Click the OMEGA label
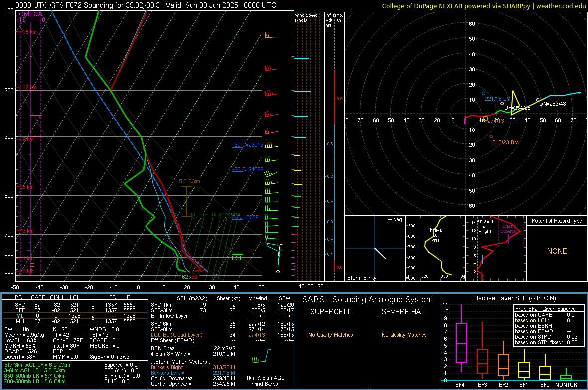This screenshot has height=390, width=588. click(31, 14)
